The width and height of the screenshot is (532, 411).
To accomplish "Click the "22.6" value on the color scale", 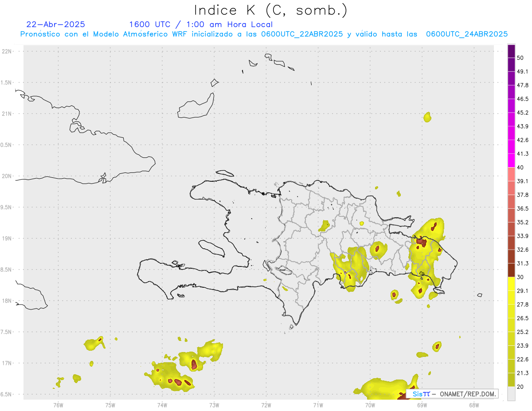I will 522,359.
